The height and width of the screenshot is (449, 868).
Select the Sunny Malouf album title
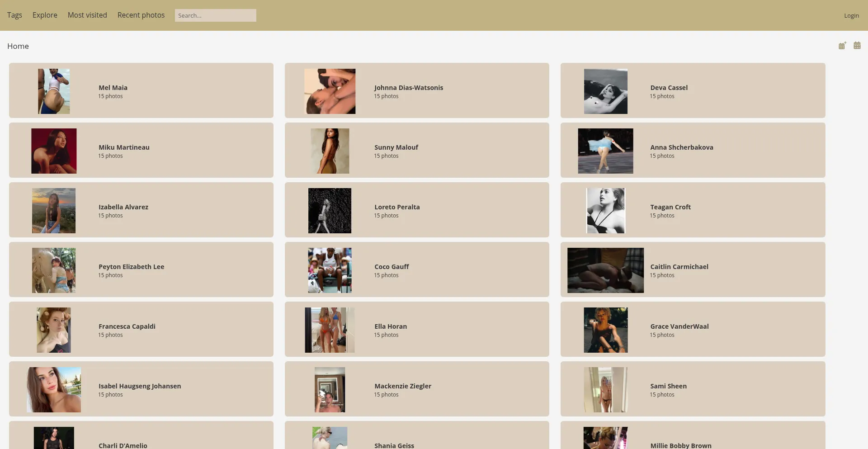pos(396,147)
